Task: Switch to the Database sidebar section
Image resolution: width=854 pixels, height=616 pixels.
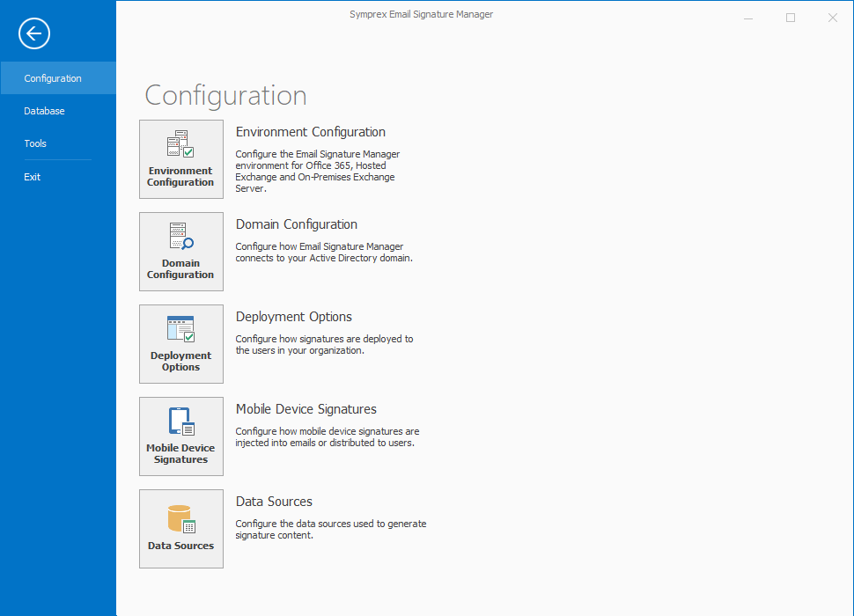Action: pyautogui.click(x=44, y=111)
